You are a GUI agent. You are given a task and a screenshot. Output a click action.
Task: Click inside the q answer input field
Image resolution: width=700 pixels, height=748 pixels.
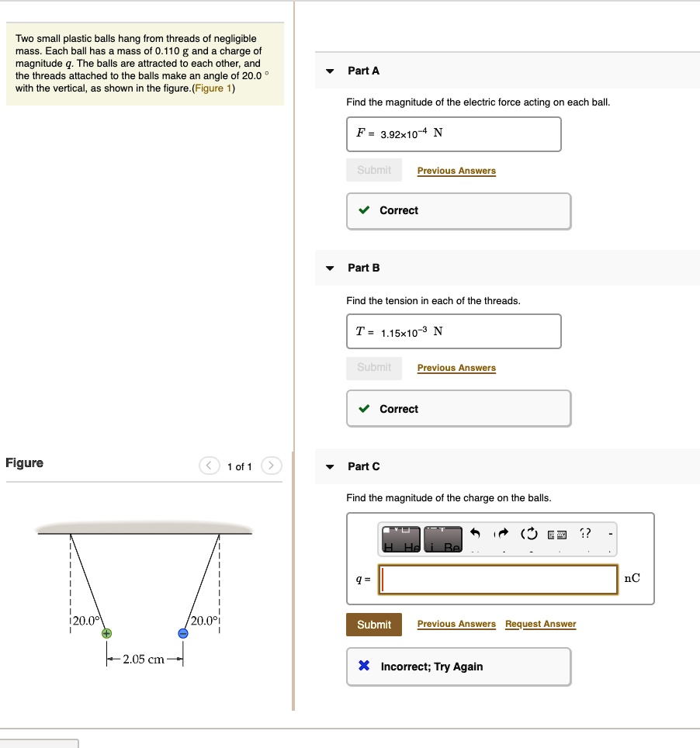tap(497, 579)
